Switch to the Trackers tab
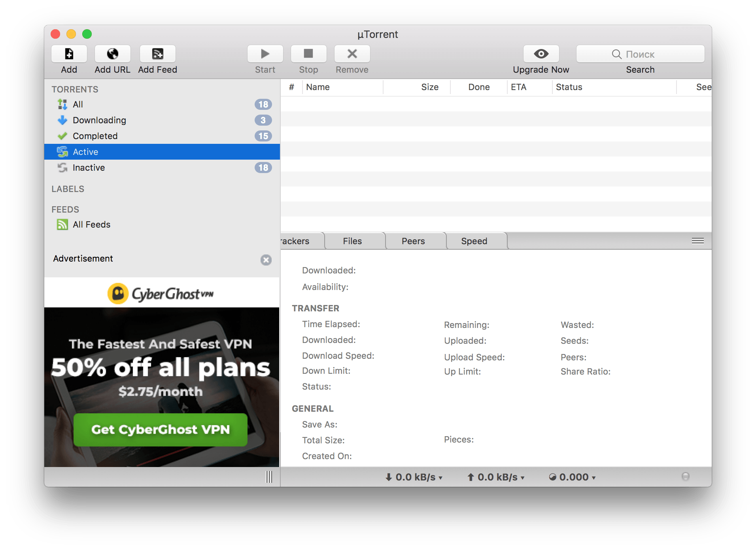 click(302, 241)
